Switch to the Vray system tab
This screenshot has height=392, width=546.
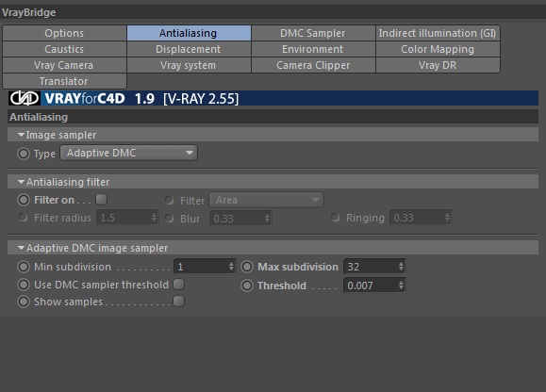coord(189,65)
